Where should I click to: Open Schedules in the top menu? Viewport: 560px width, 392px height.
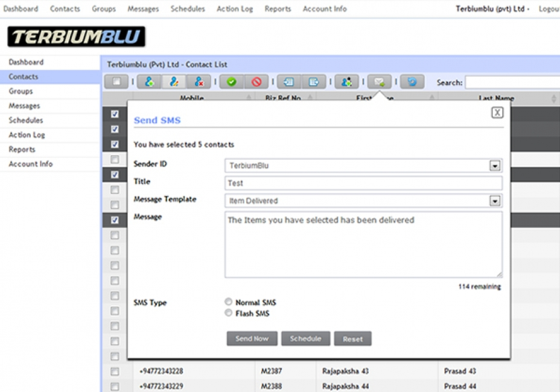click(x=188, y=8)
